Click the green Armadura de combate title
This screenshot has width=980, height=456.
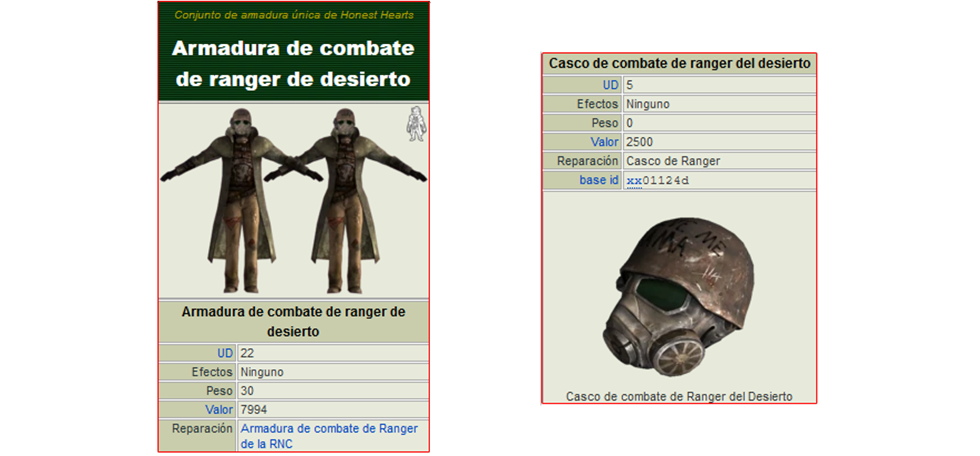click(x=293, y=64)
